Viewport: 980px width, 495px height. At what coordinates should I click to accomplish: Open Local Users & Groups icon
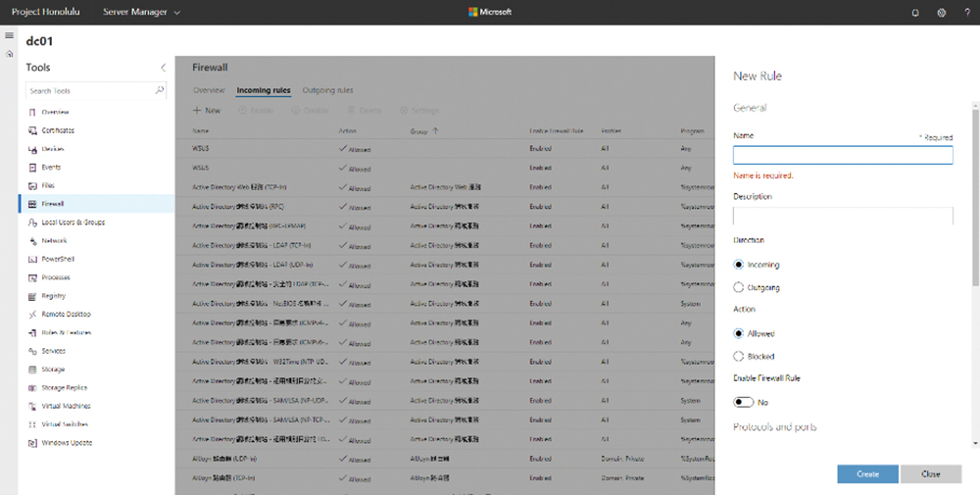coord(32,223)
